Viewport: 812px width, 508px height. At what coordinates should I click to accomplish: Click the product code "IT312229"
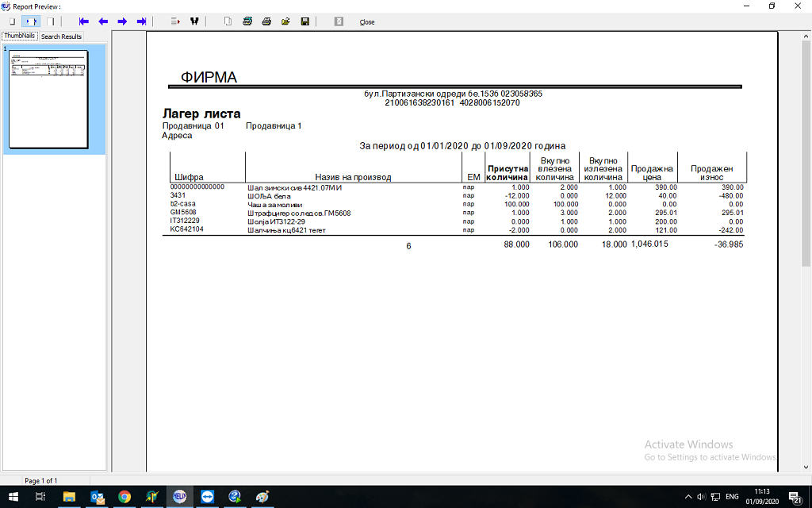185,221
